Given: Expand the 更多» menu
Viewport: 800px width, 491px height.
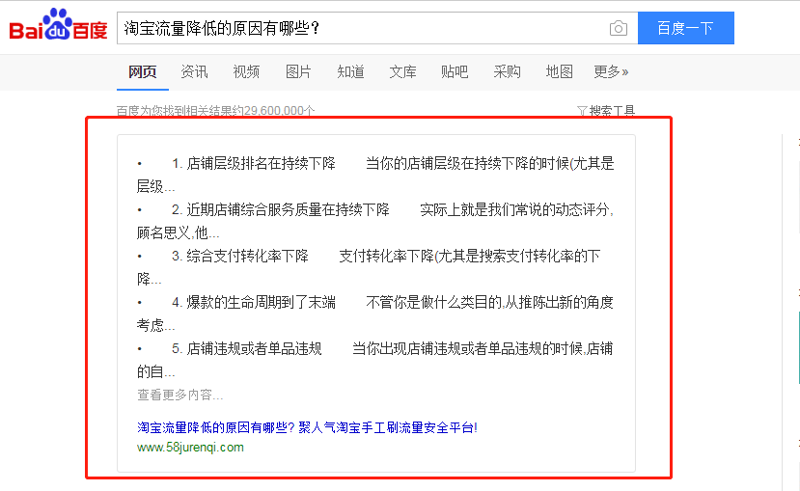Looking at the screenshot, I should [x=611, y=72].
